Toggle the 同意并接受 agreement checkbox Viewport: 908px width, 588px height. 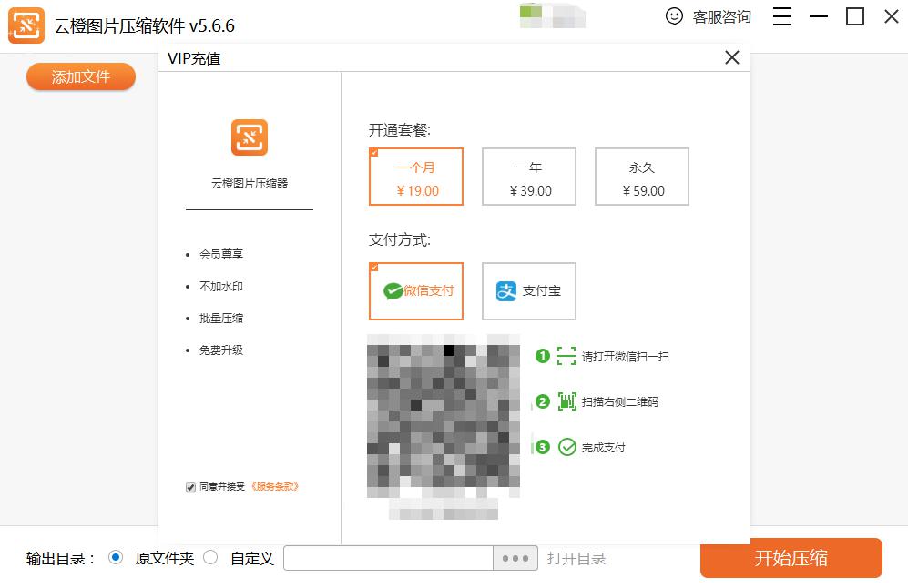tap(190, 487)
